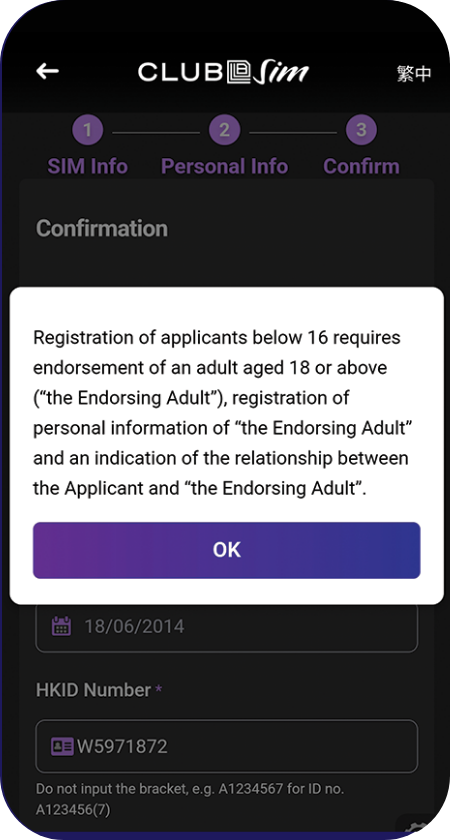
Task: Select step 2 circle indicator
Action: click(x=224, y=130)
